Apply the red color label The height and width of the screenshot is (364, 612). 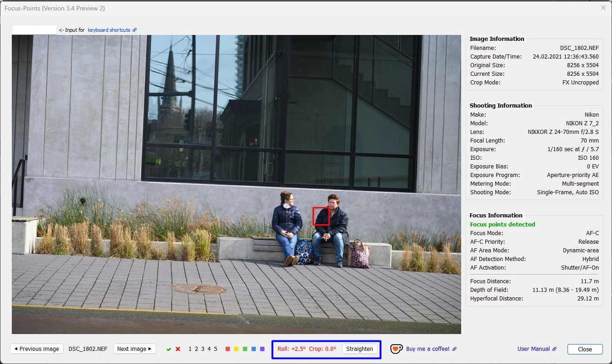(228, 349)
